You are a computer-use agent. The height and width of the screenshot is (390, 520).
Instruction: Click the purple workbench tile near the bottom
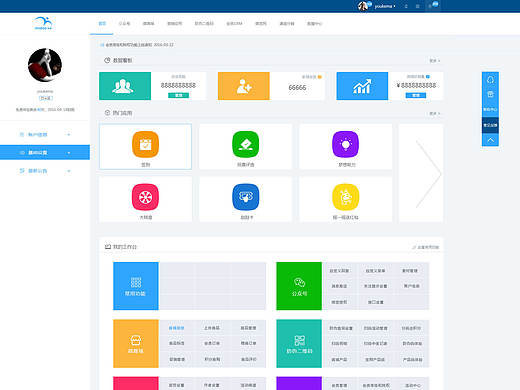[299, 383]
